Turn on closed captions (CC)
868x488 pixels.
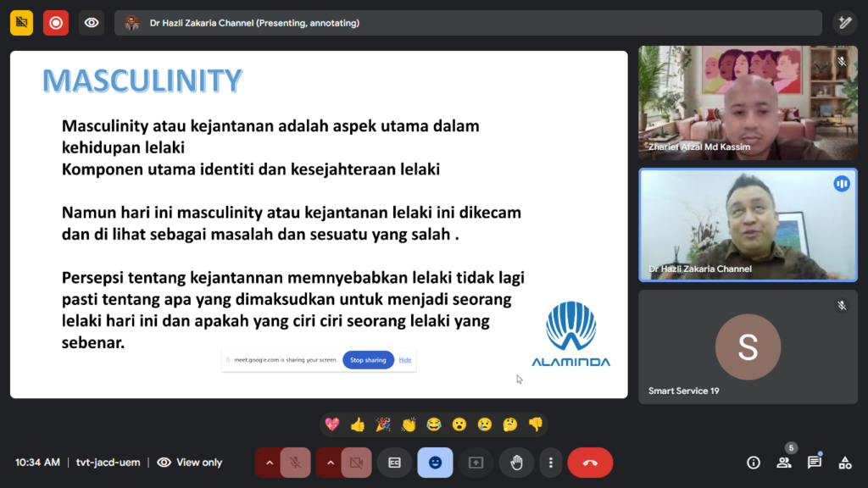(394, 463)
